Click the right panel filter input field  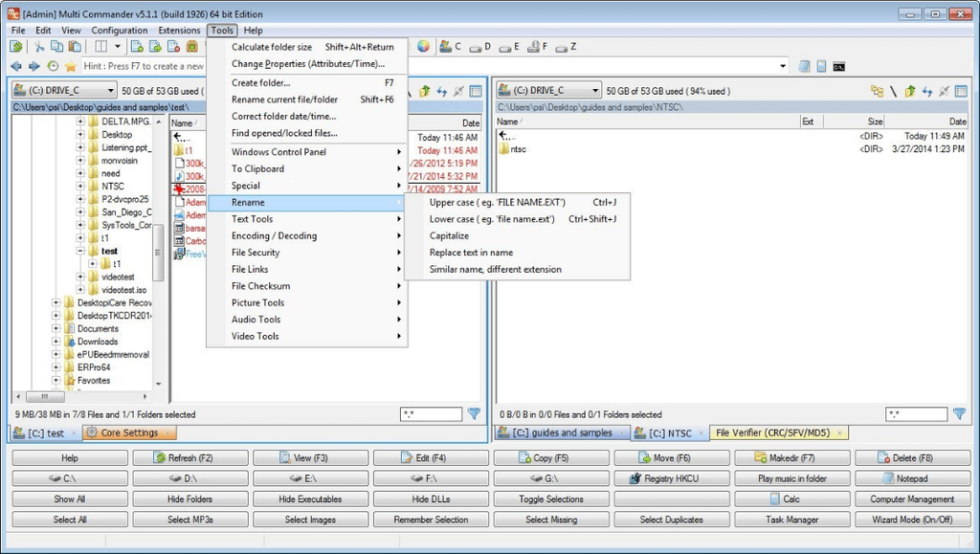point(916,414)
